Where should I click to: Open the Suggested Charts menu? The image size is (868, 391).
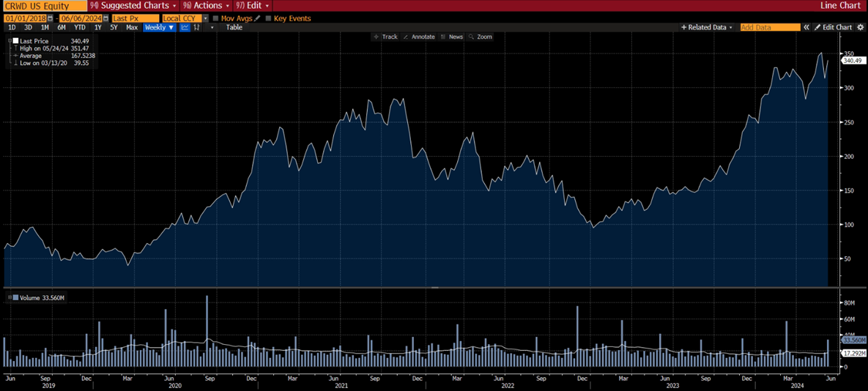coord(133,6)
